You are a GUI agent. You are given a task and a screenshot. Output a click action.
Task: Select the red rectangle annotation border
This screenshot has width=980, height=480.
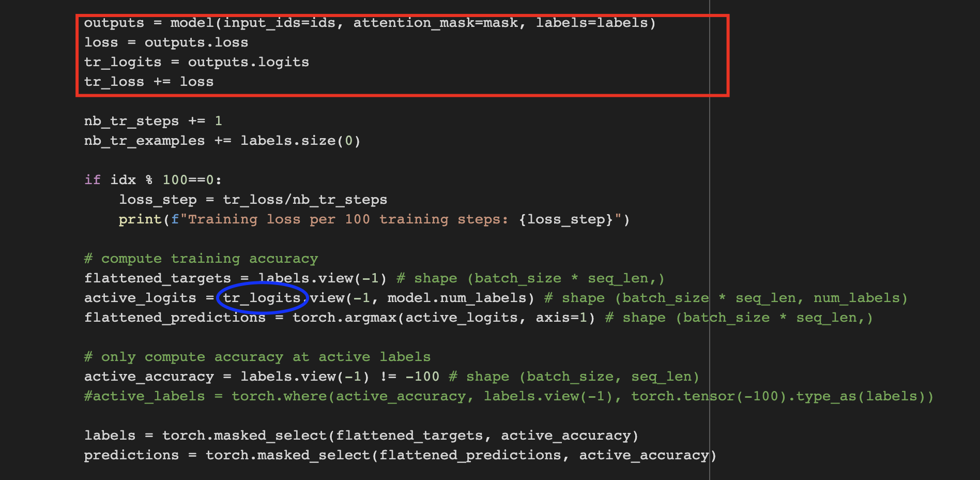[403, 16]
